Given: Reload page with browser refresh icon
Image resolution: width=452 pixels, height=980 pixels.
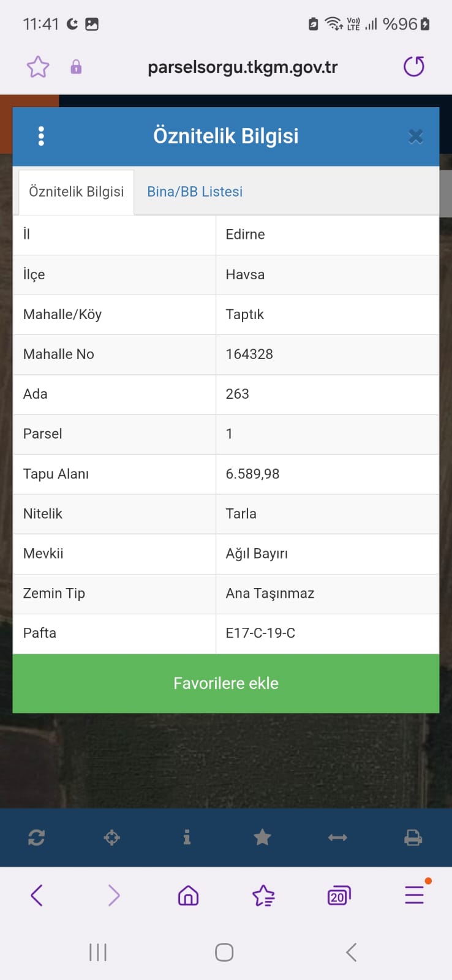Looking at the screenshot, I should pos(414,66).
